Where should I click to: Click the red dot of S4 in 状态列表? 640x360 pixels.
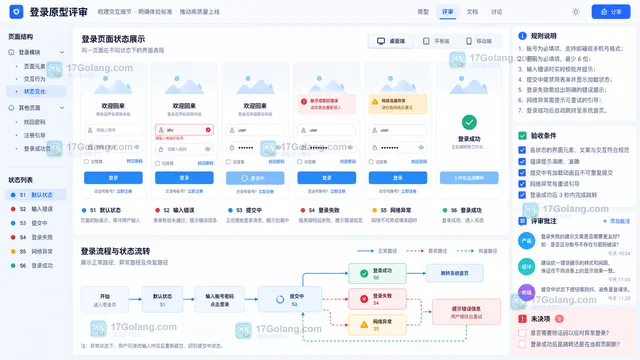pos(13,237)
